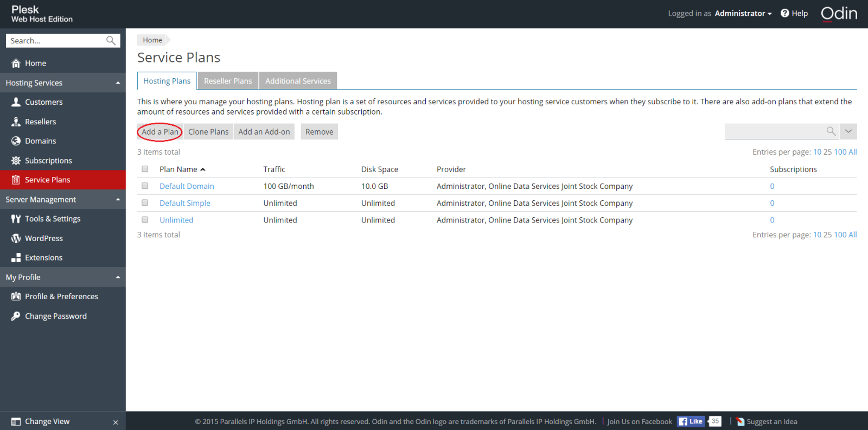This screenshot has width=868, height=430.
Task: Close the Change View bar with X
Action: point(116,422)
